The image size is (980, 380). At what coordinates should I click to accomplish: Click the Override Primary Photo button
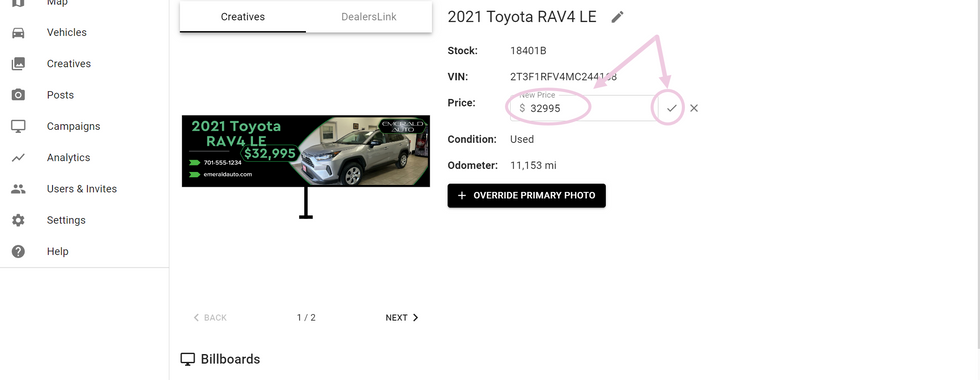click(x=526, y=196)
